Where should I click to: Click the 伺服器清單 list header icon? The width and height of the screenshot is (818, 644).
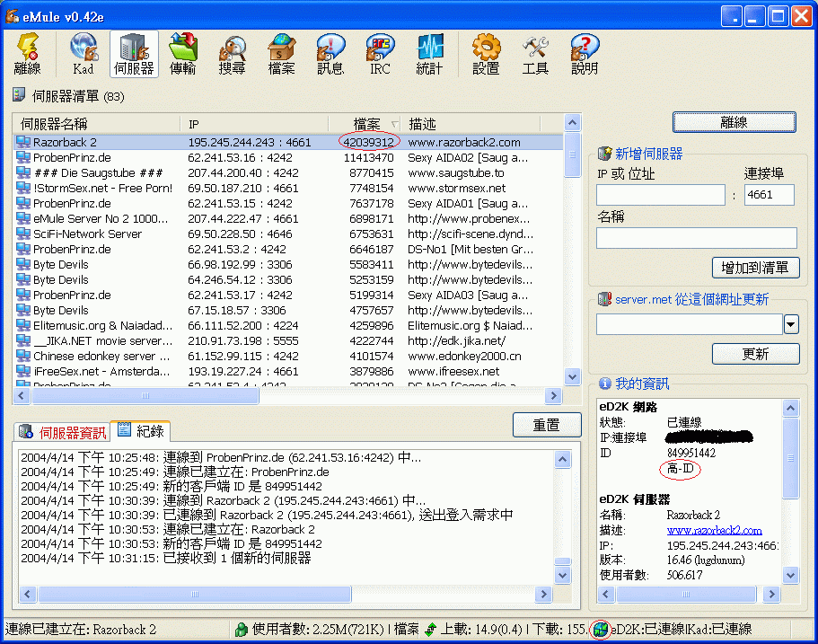pyautogui.click(x=19, y=95)
